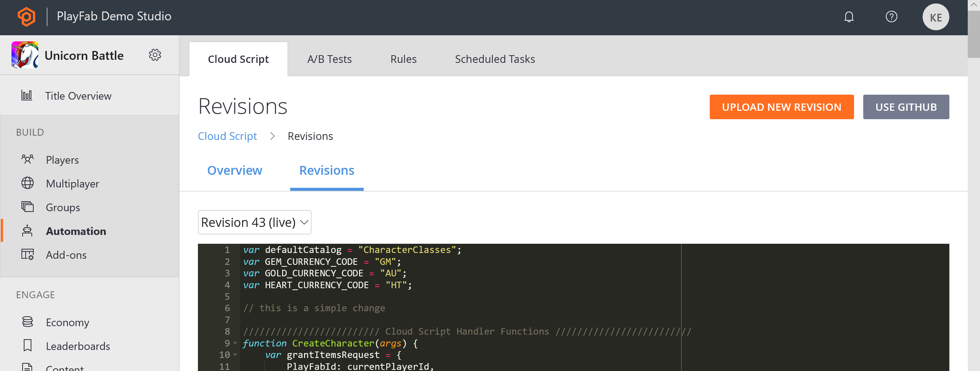Open the Cloud Script breadcrumb link

click(227, 136)
